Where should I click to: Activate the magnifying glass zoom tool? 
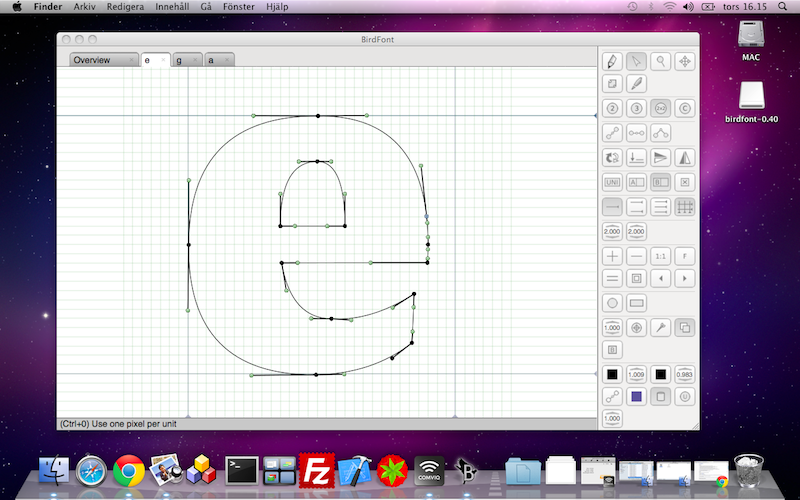coord(660,61)
